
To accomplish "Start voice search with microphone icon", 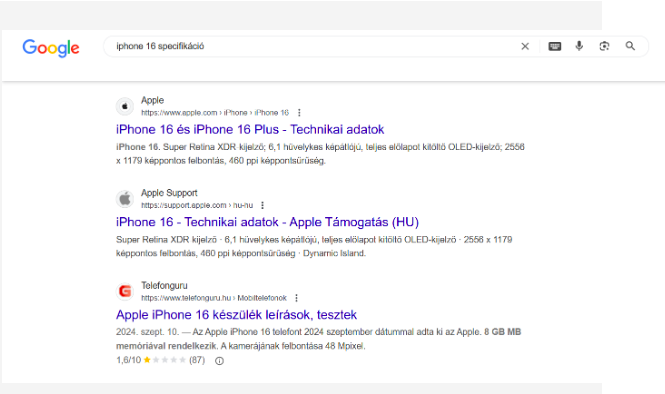I will pos(579,46).
